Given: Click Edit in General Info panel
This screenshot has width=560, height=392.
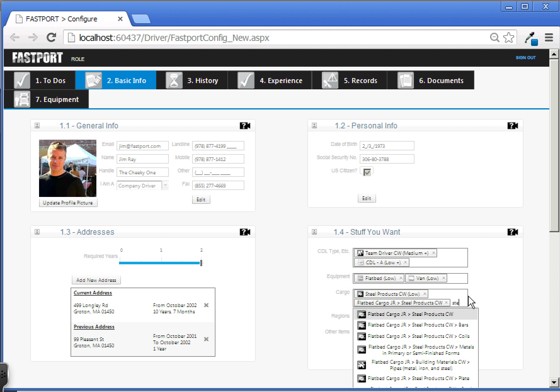Looking at the screenshot, I should 201,199.
